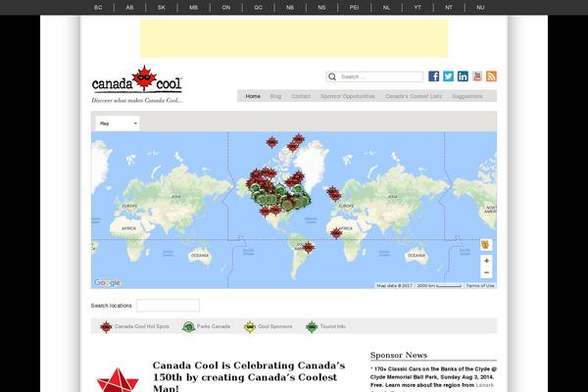Screen dimensions: 588x392
Task: Open the map Terms of Use link
Action: (x=480, y=286)
